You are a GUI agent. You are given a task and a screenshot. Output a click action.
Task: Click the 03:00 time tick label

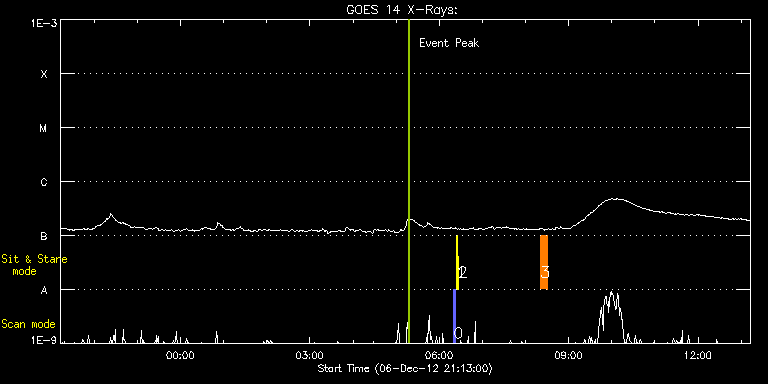tap(310, 355)
